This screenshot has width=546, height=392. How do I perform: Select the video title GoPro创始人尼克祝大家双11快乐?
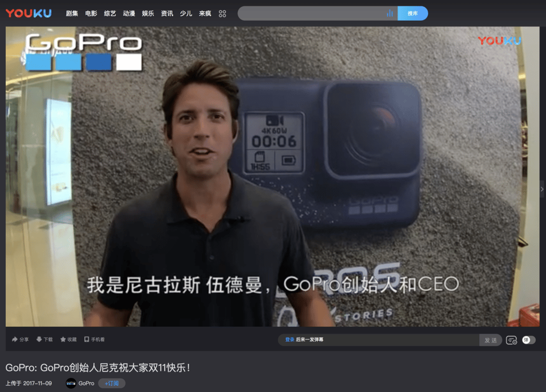98,367
